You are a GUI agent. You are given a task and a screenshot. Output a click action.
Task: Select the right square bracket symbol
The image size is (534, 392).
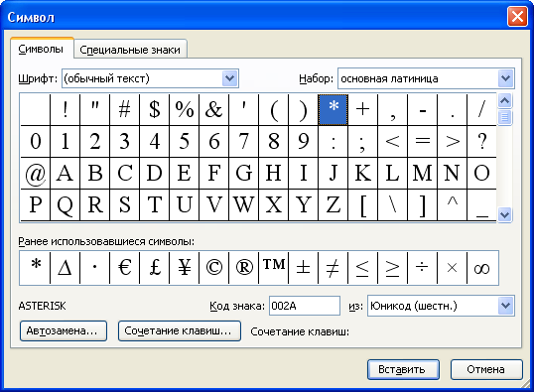coord(422,205)
